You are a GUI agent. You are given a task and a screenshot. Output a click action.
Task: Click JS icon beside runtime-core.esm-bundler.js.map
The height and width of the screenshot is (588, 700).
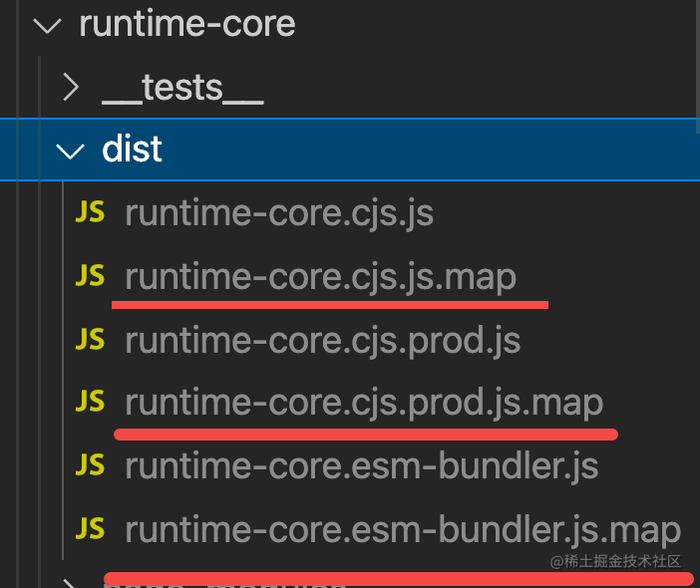(90, 528)
